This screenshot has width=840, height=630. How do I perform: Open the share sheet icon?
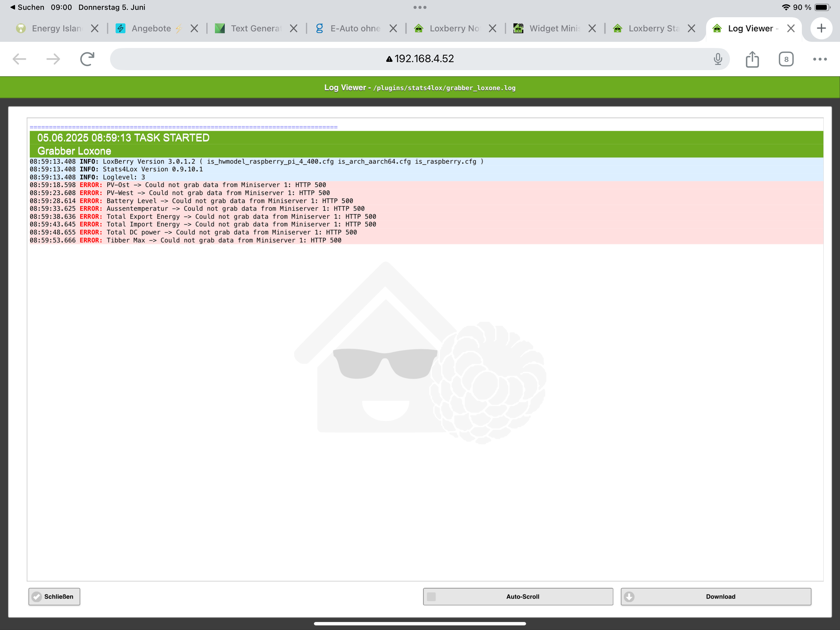(x=752, y=59)
